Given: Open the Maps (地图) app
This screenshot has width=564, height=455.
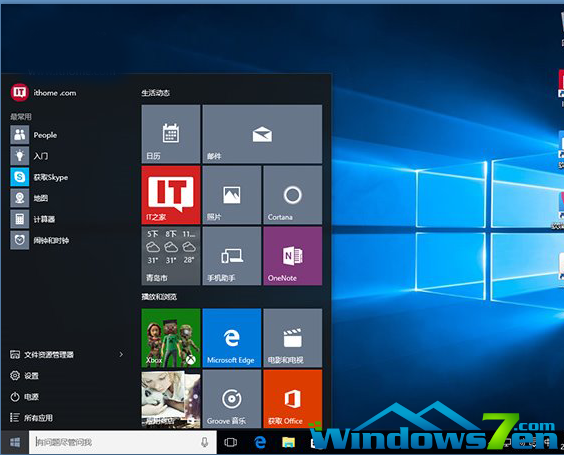Looking at the screenshot, I should point(29,198).
